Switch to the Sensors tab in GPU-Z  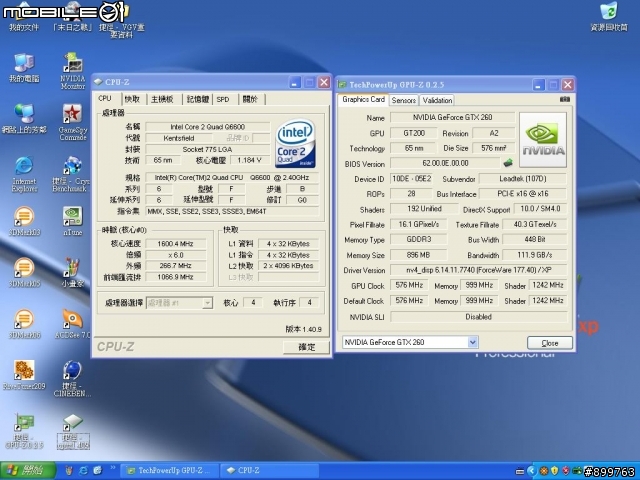(403, 100)
